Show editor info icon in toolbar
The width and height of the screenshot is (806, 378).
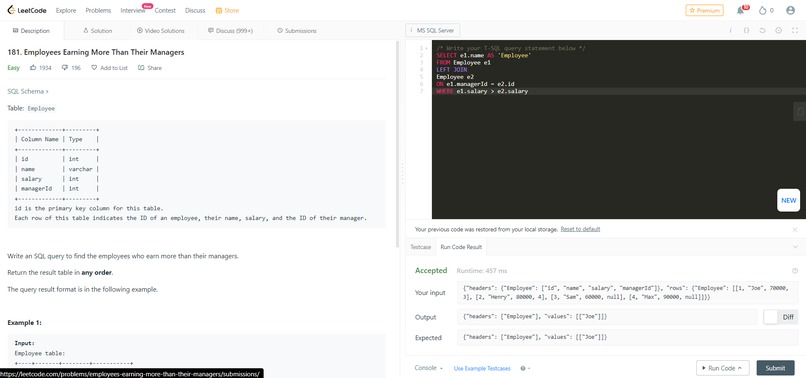pyautogui.click(x=730, y=30)
